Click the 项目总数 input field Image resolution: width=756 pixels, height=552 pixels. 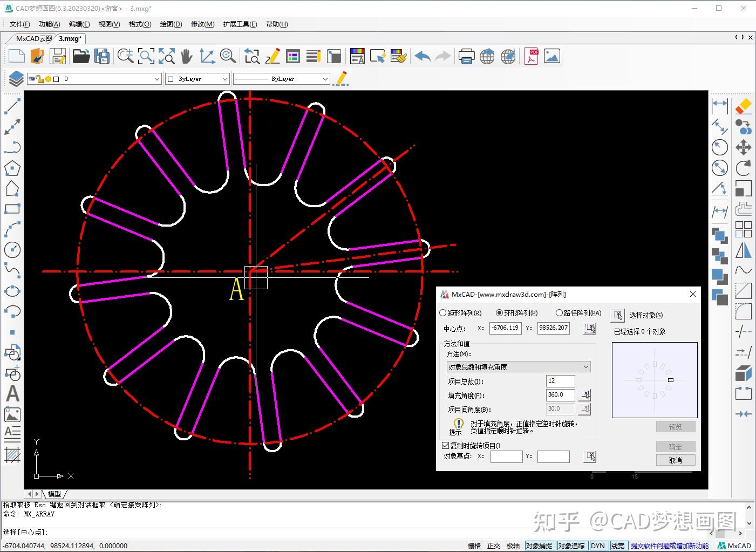coord(560,381)
